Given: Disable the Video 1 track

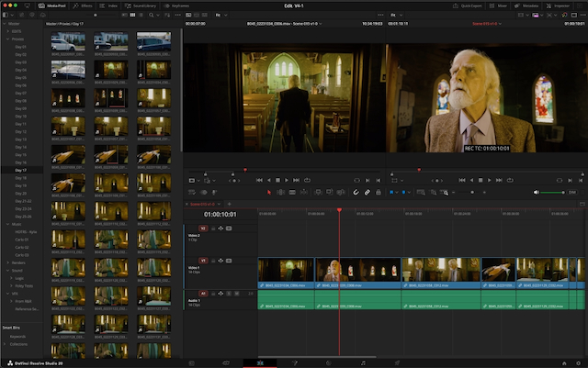Looking at the screenshot, I should (x=229, y=261).
